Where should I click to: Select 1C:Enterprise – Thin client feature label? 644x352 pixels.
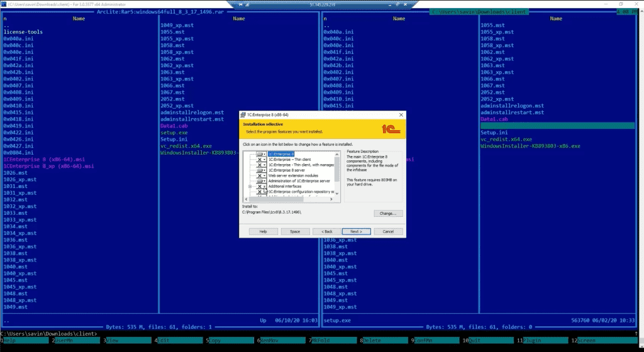pyautogui.click(x=289, y=160)
